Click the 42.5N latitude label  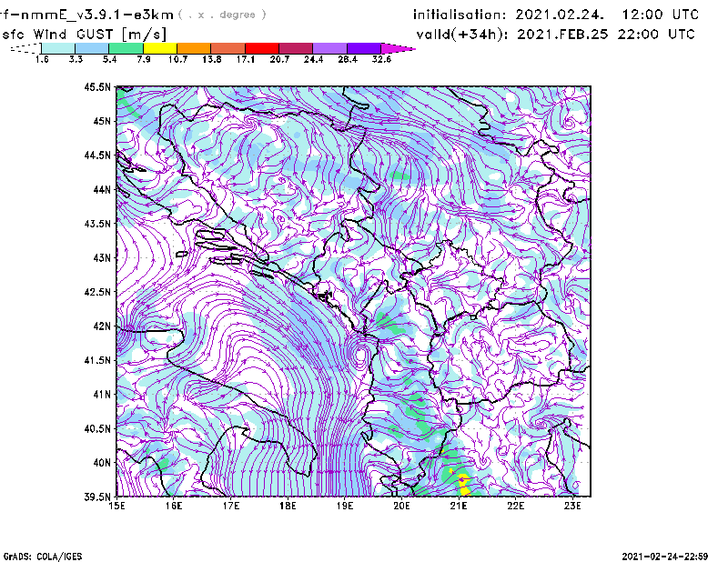97,292
